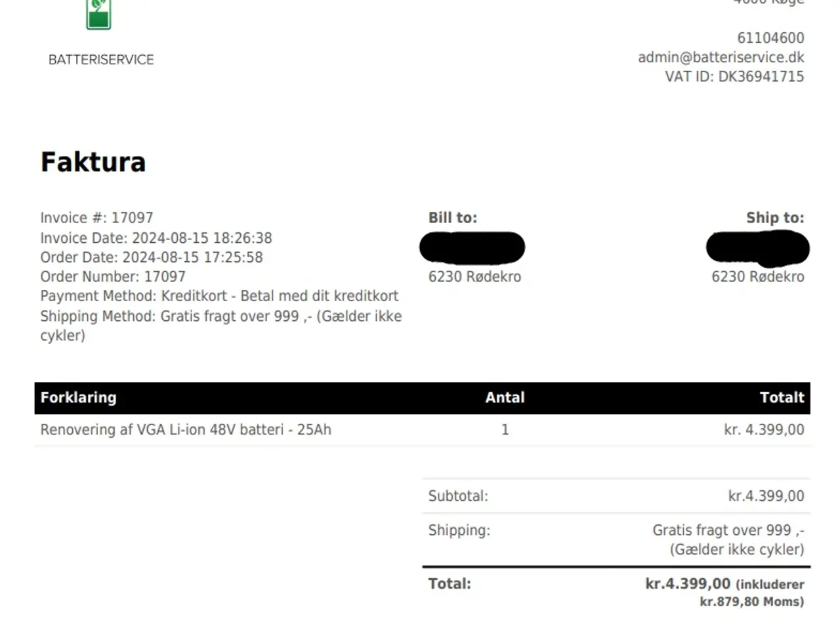Click the Totalt column header
The image size is (840, 630).
tap(782, 397)
